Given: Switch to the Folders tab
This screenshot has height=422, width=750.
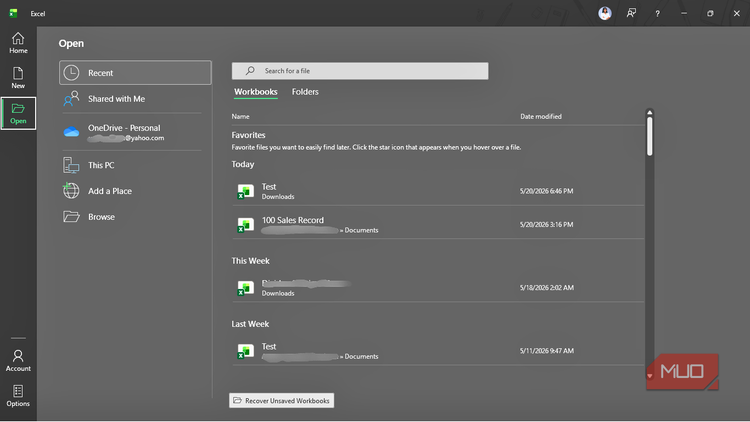Looking at the screenshot, I should pos(305,92).
